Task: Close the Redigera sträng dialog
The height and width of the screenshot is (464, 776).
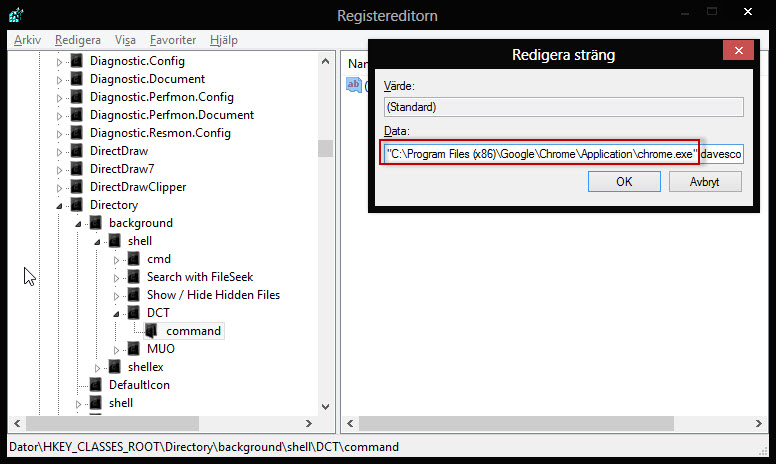Action: 738,50
